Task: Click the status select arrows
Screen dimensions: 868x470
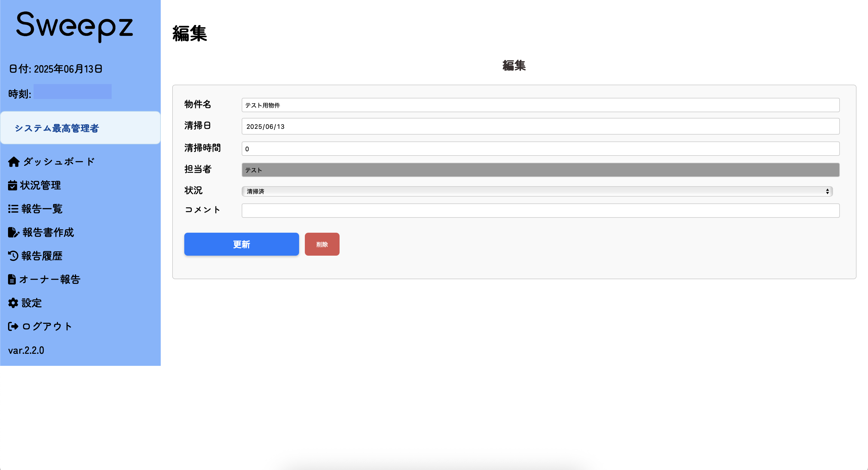Action: point(827,191)
